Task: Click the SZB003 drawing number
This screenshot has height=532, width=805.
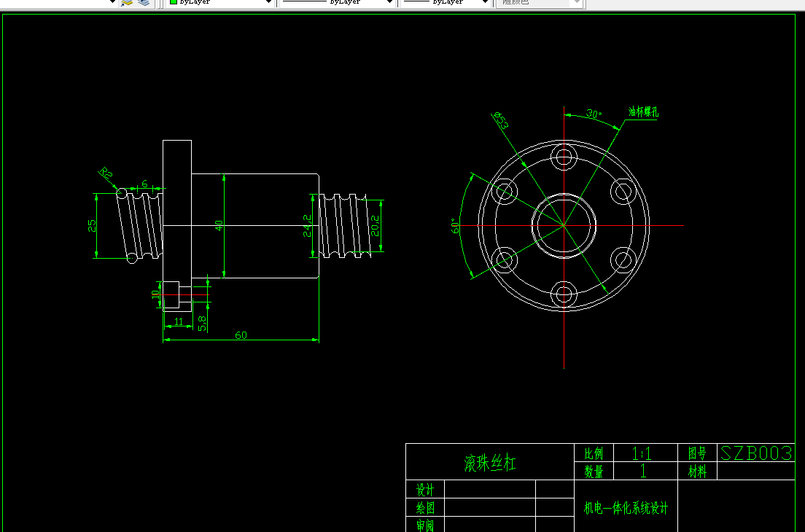Action: click(x=755, y=453)
